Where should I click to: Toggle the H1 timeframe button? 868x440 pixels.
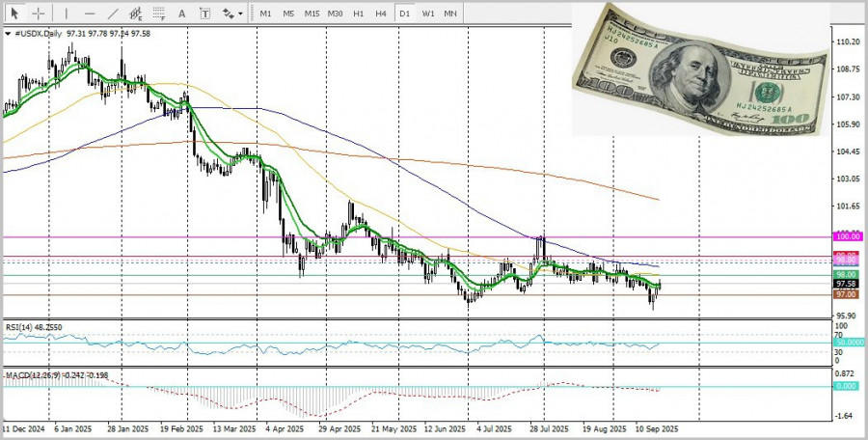click(359, 14)
